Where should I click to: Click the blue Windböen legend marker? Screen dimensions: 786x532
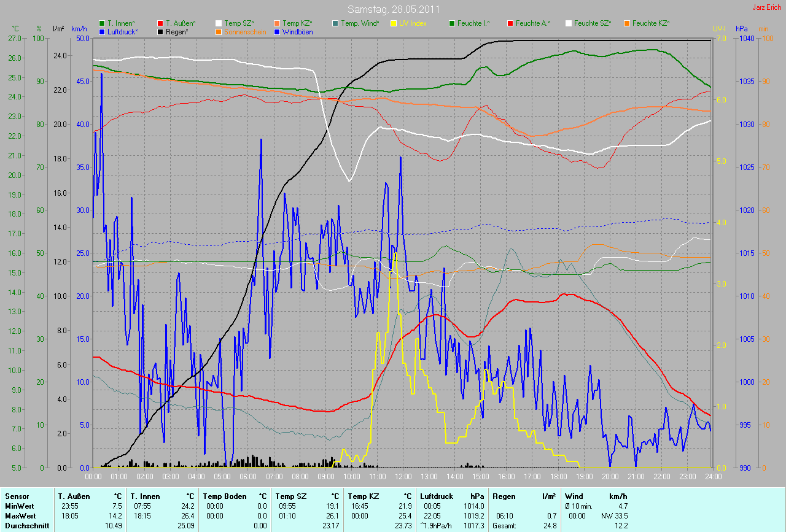point(278,31)
